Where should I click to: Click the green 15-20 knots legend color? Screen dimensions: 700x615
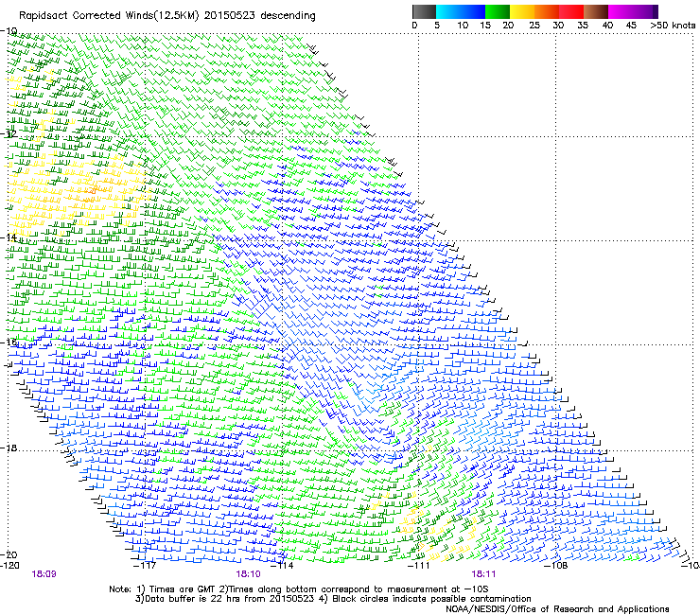[x=498, y=12]
